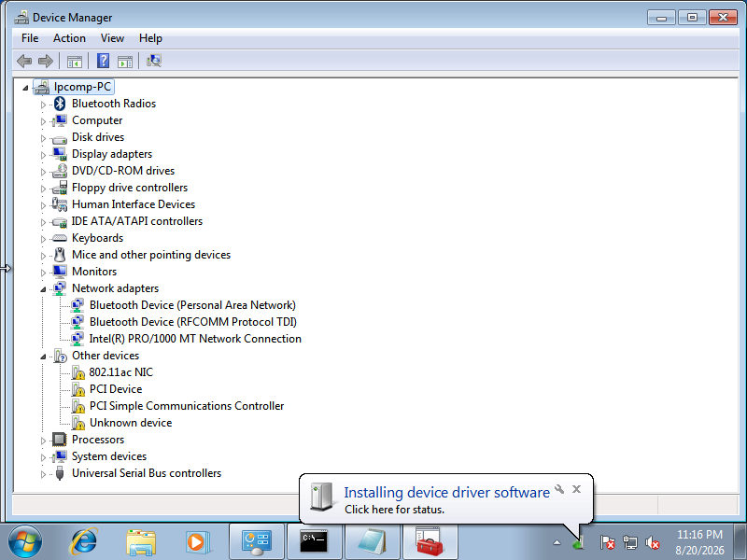Switch to the toolbox taskbar button
Image resolution: width=747 pixels, height=560 pixels.
click(430, 542)
